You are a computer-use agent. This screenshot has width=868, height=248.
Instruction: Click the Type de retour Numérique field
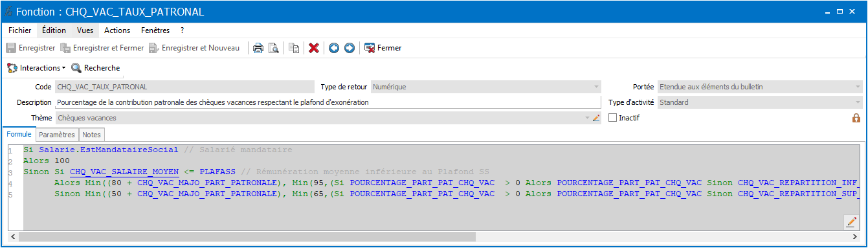pyautogui.click(x=486, y=87)
